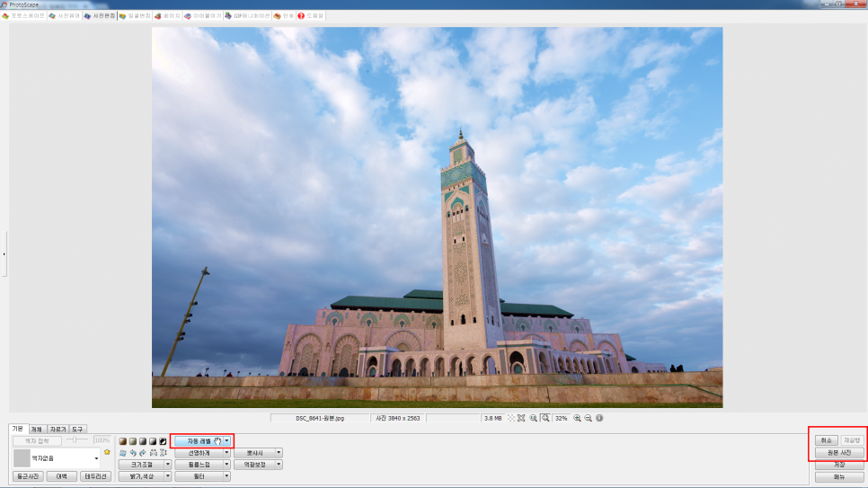Open the 자동 레벨 dropdown arrow
Screen dimensions: 868x488
[227, 441]
